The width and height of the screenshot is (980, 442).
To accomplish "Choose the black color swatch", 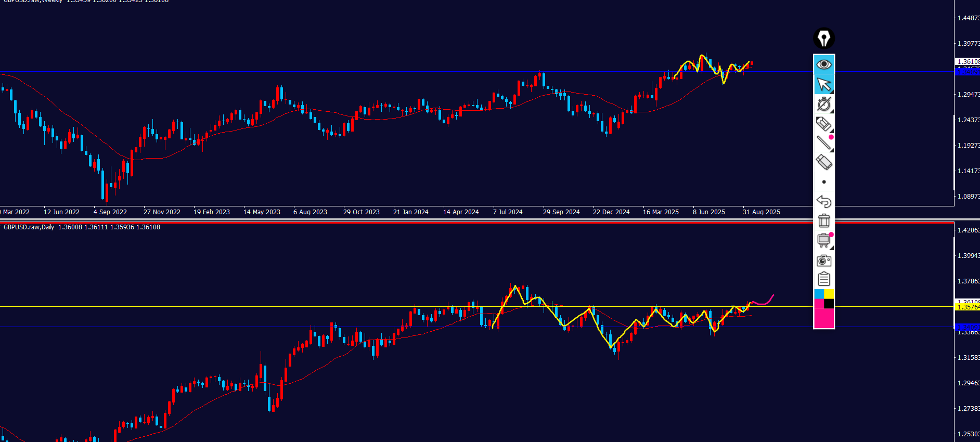I will pos(829,304).
